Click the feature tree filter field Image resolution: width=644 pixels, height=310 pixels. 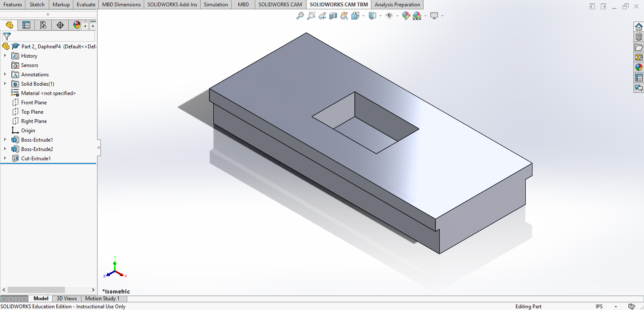click(48, 36)
